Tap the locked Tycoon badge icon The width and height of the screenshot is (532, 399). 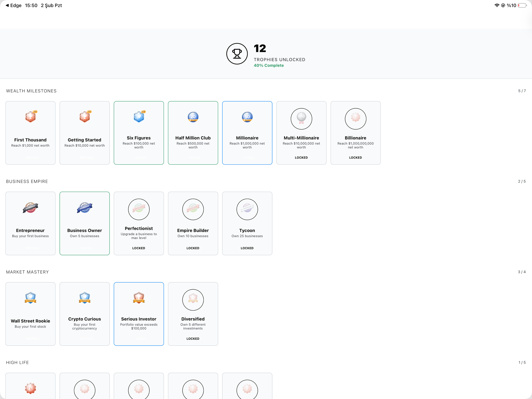247,209
